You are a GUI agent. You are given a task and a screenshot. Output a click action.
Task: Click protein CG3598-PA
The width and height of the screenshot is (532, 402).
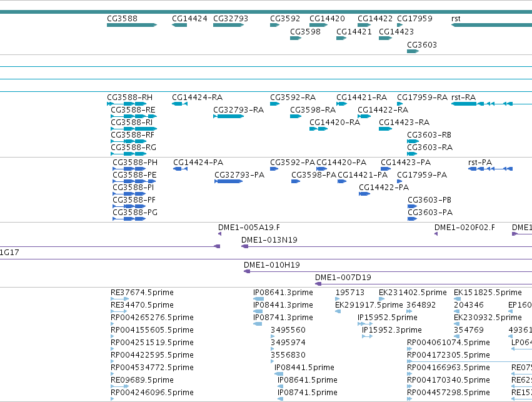(314, 175)
